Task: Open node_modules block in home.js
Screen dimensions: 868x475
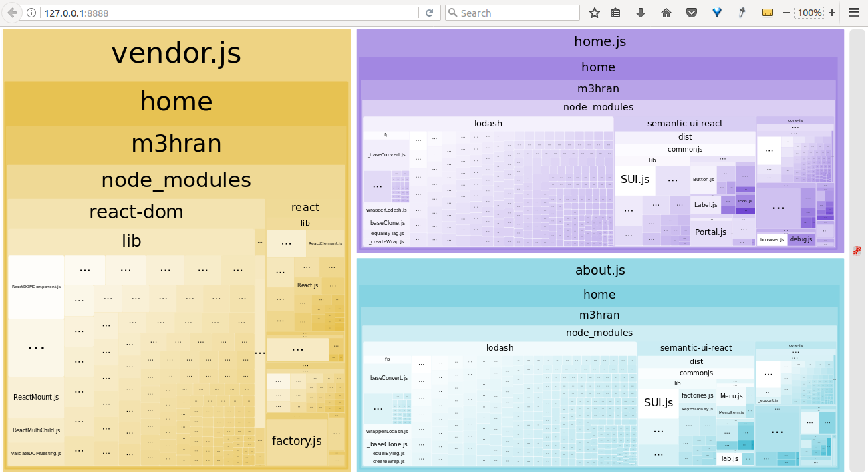Action: point(598,107)
